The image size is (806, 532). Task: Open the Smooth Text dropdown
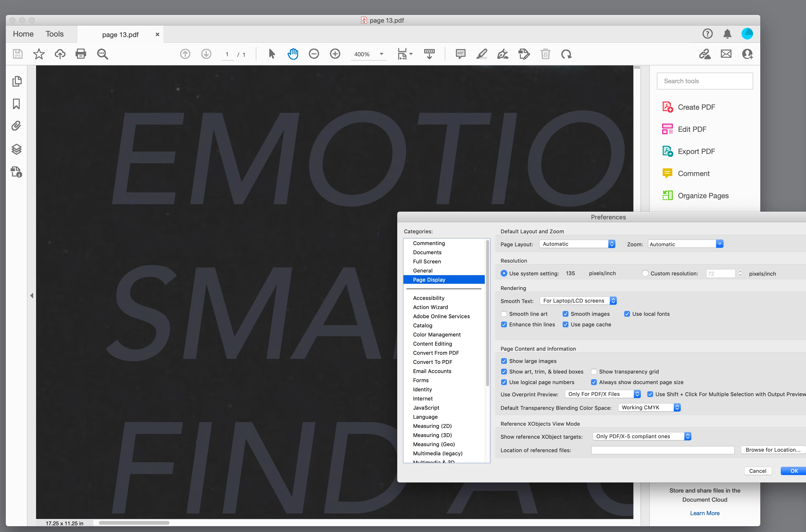578,301
